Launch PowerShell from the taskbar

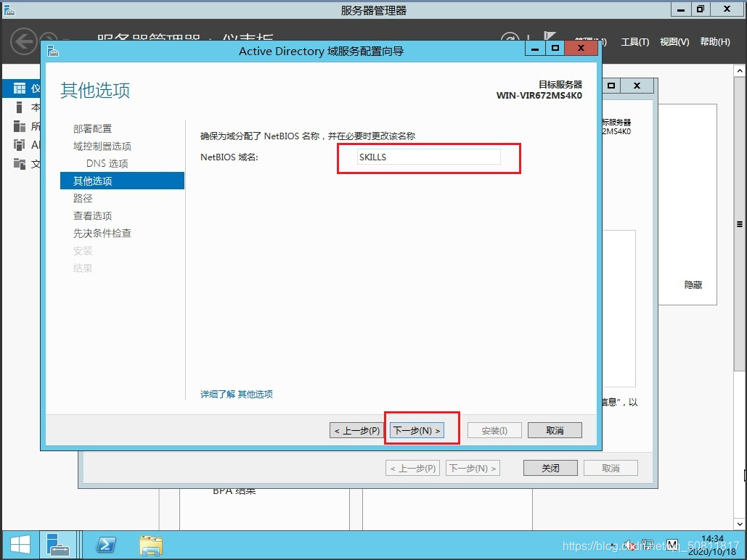tap(106, 545)
